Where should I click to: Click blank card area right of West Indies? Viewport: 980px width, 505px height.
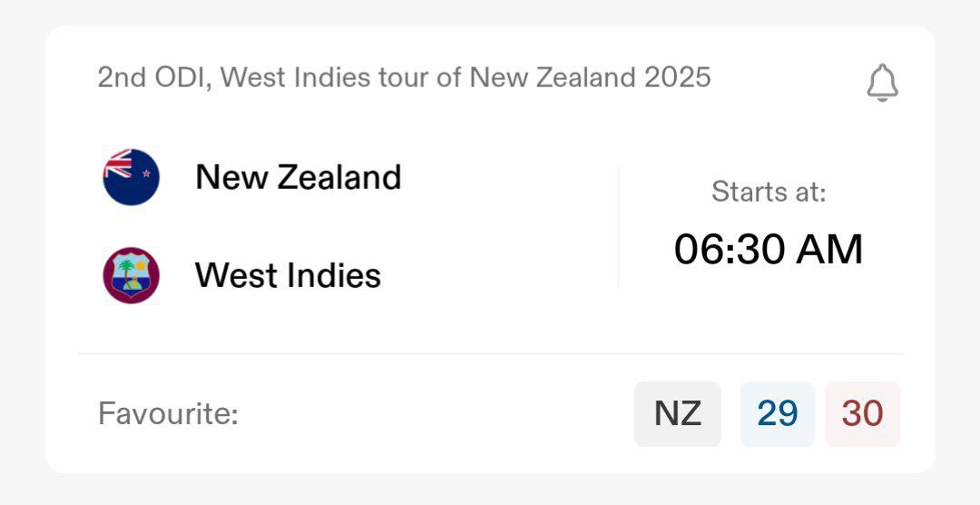point(499,275)
